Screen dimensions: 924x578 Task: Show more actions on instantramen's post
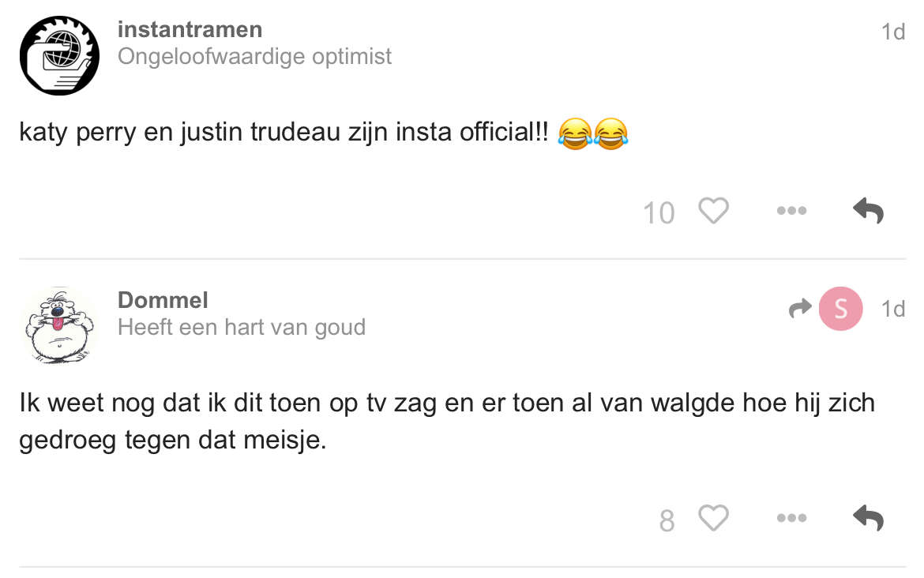click(x=791, y=211)
